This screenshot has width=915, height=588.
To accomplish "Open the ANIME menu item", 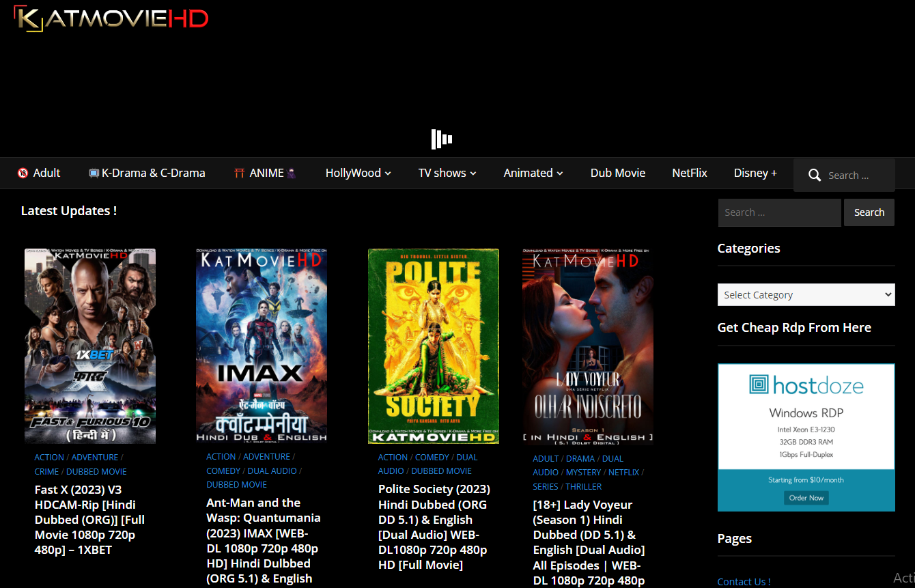I will coord(266,173).
